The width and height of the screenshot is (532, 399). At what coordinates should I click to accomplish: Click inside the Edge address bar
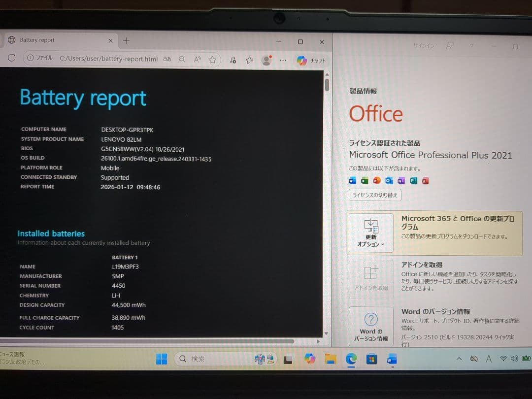[109, 59]
